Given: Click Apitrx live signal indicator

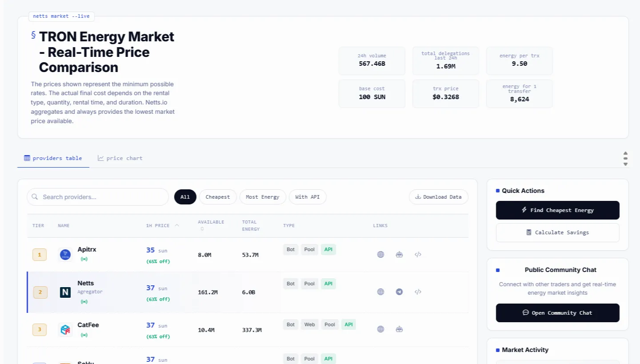Looking at the screenshot, I should 84,259.
